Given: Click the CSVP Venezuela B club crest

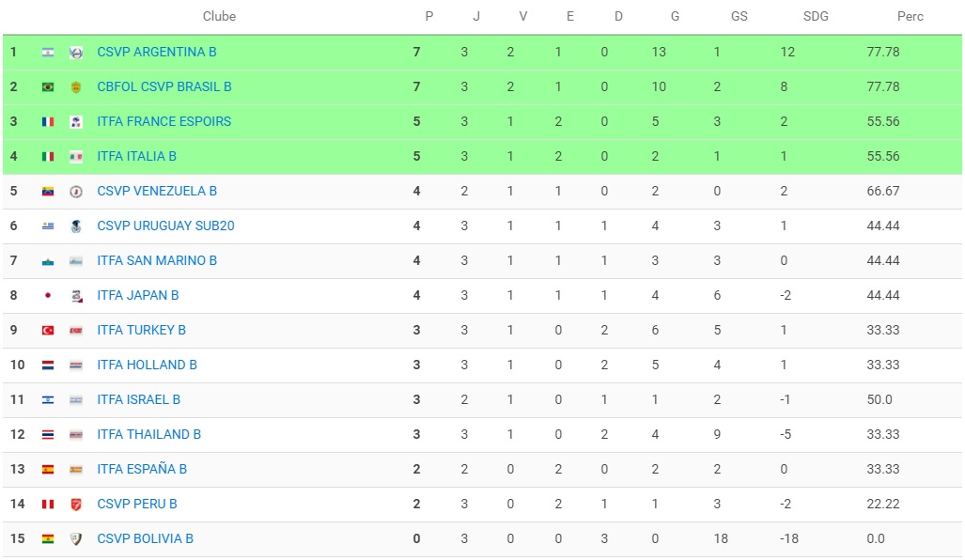Looking at the screenshot, I should click(x=76, y=192).
